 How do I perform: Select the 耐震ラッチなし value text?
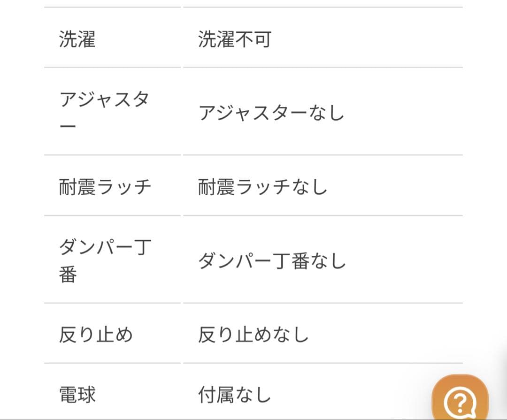262,187
